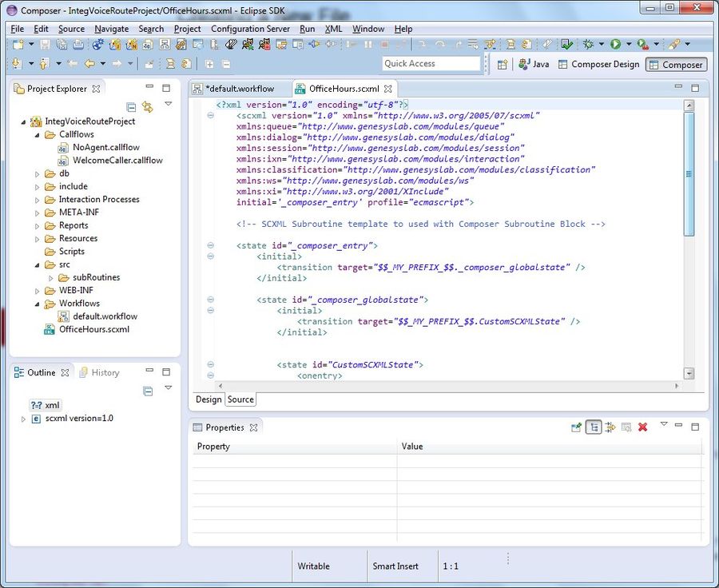Open the Run configurations dropdown arrow

[629, 44]
